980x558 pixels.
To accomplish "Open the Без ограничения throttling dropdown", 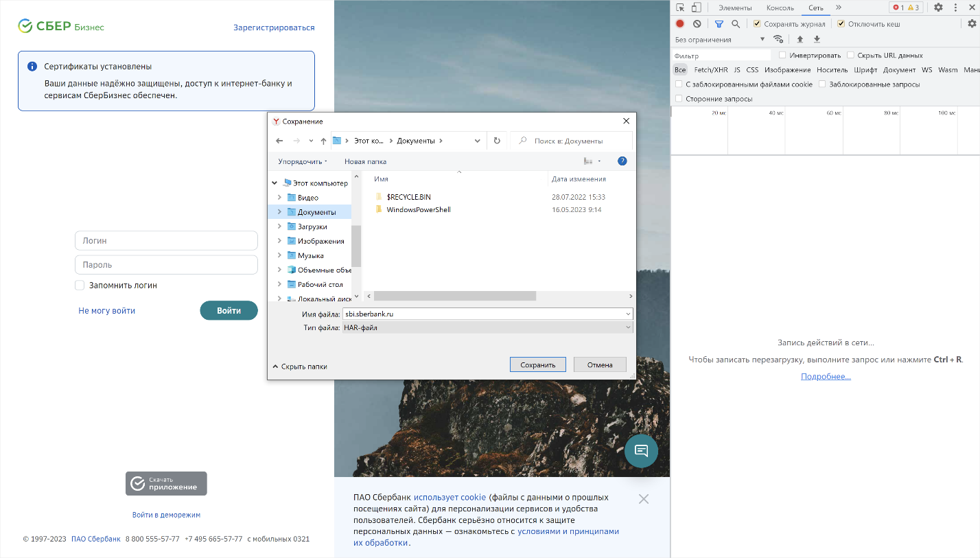I will click(720, 39).
